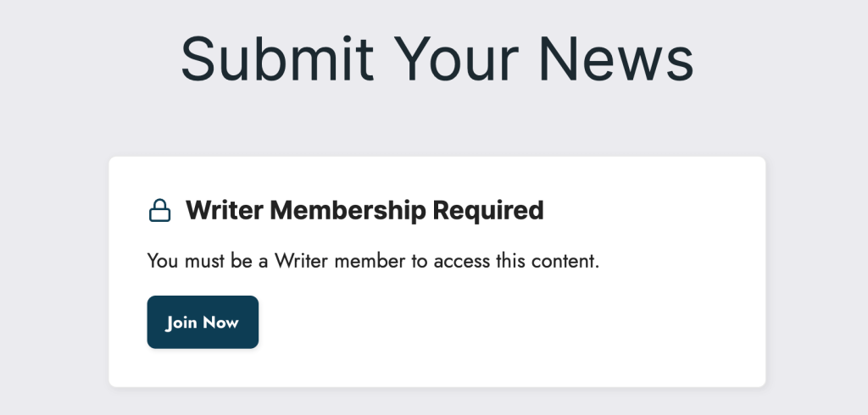868x415 pixels.
Task: Click the word Required in the heading
Action: 489,212
